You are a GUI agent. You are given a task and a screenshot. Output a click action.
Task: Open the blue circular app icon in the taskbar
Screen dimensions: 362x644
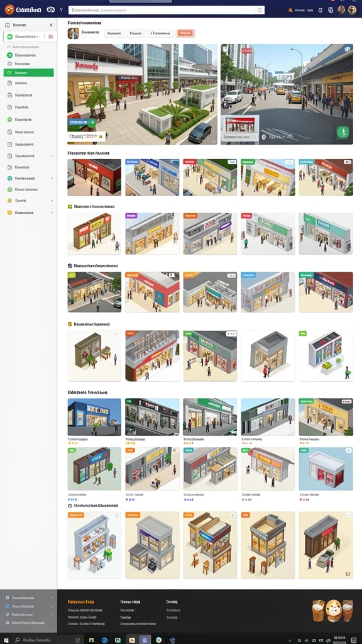click(x=104, y=640)
